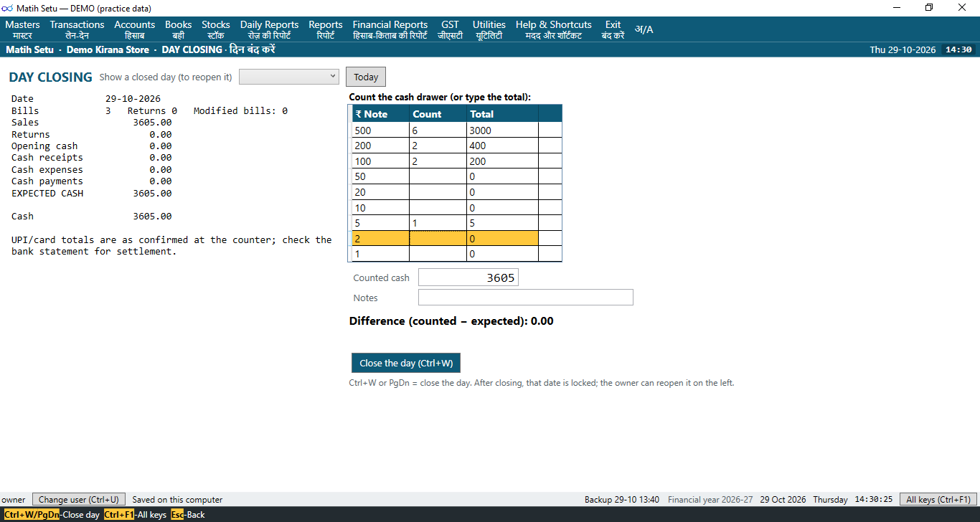
Task: Open the Daily Reports menu
Action: pyautogui.click(x=269, y=29)
